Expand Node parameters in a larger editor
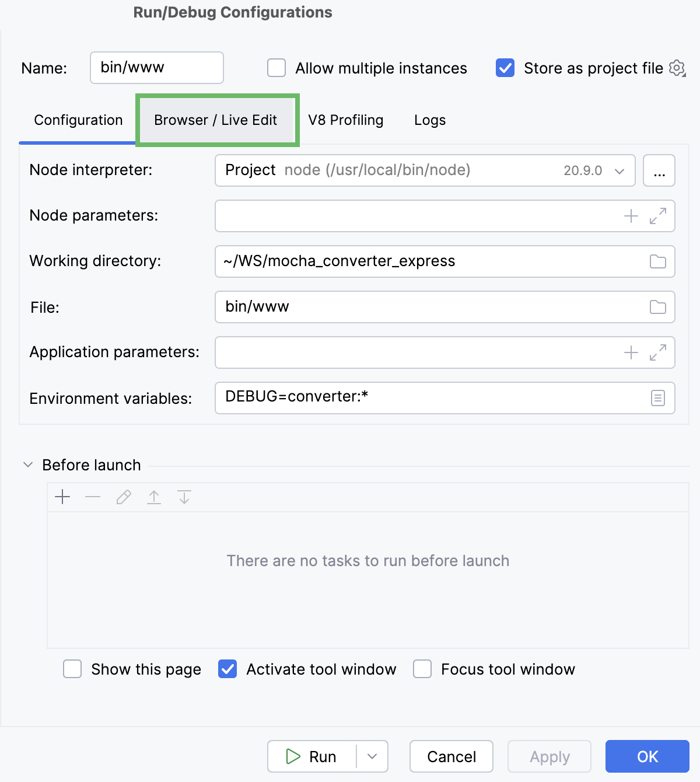The height and width of the screenshot is (782, 700). coord(659,216)
